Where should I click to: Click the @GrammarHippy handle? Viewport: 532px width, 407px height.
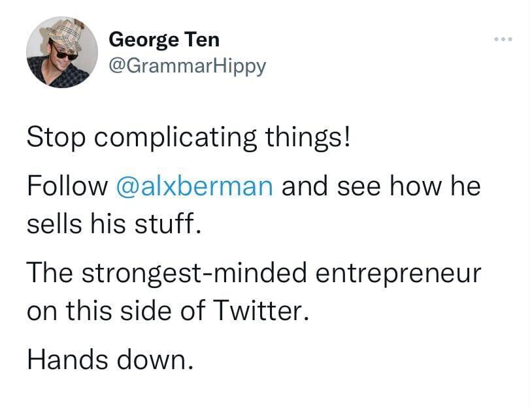coord(187,66)
